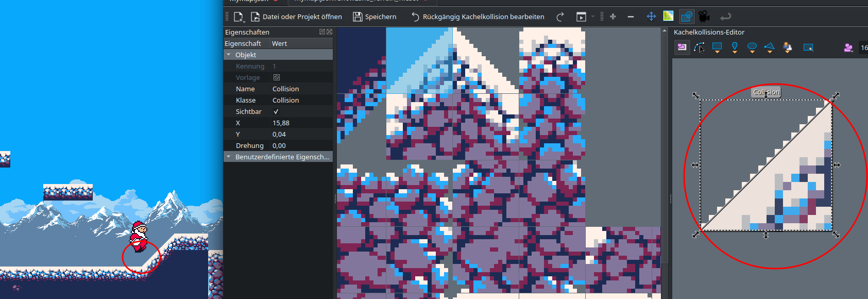This screenshot has height=299, width=868.
Task: Toggle the Sichtbar checkbox
Action: [276, 111]
